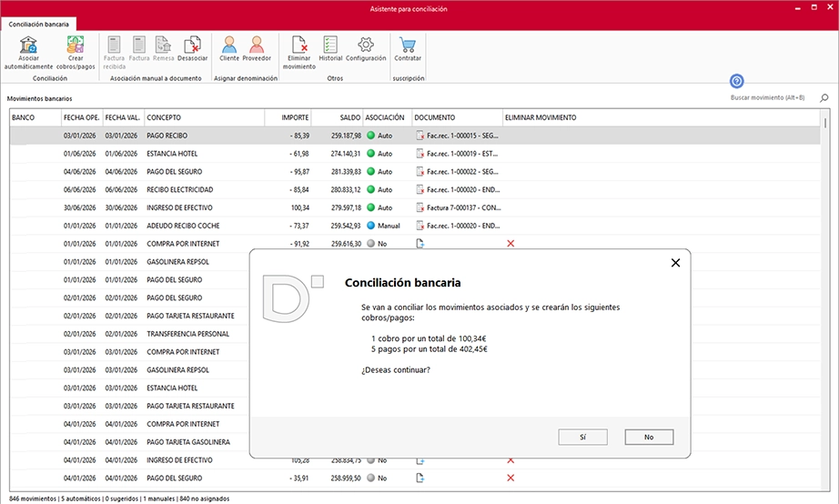Screen dimensions: 839x504
Task: Sort by FECHA OPE. column header
Action: click(82, 117)
